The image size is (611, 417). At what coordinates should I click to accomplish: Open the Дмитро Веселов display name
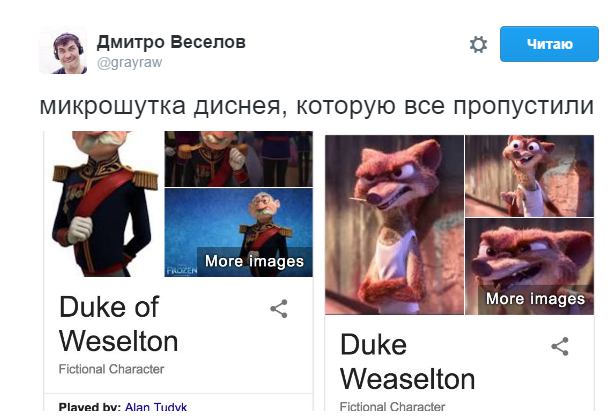171,42
